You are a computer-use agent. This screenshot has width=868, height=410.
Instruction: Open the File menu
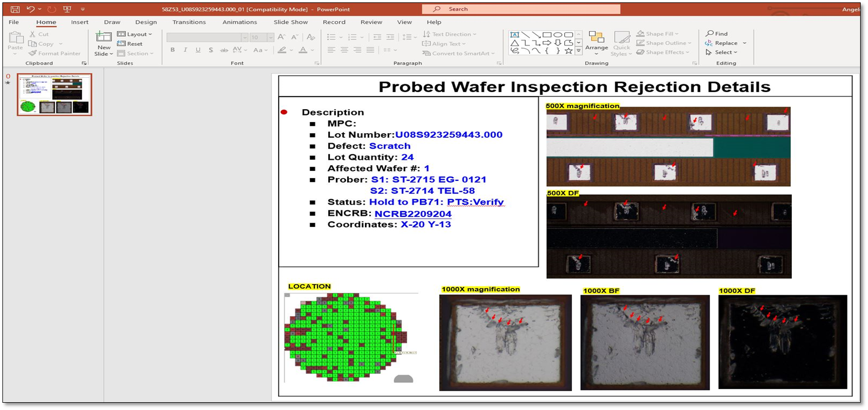click(14, 22)
